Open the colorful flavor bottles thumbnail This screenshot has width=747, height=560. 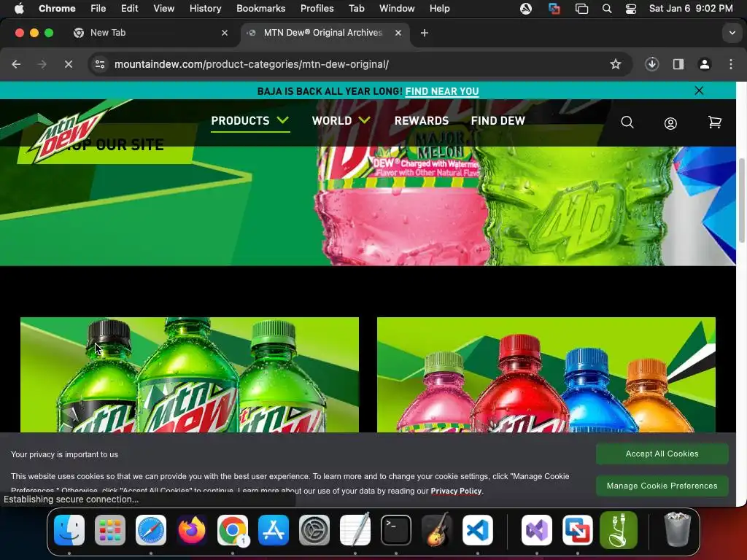(x=546, y=375)
